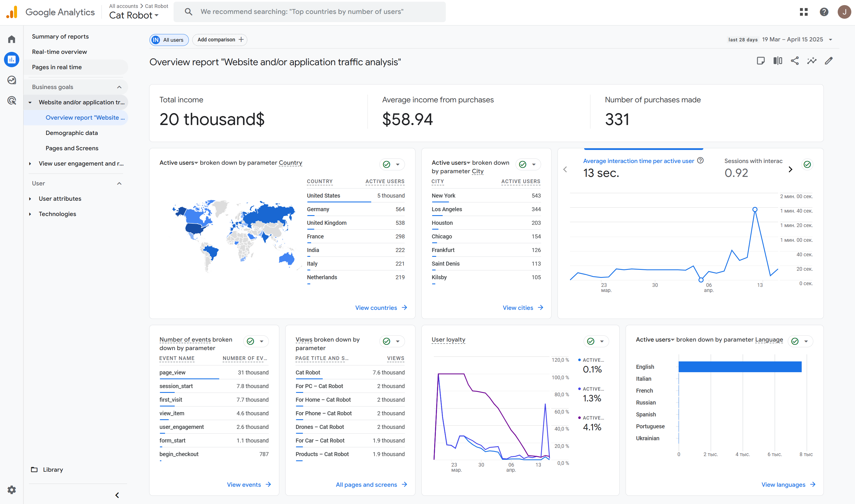Image resolution: width=855 pixels, height=504 pixels.
Task: Click the Library folder icon
Action: [34, 469]
